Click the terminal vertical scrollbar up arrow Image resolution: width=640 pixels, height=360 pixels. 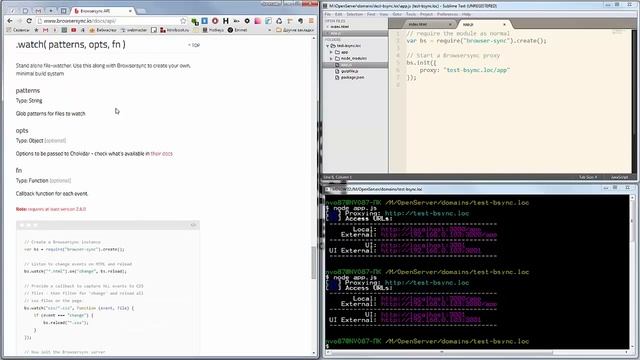click(x=632, y=199)
